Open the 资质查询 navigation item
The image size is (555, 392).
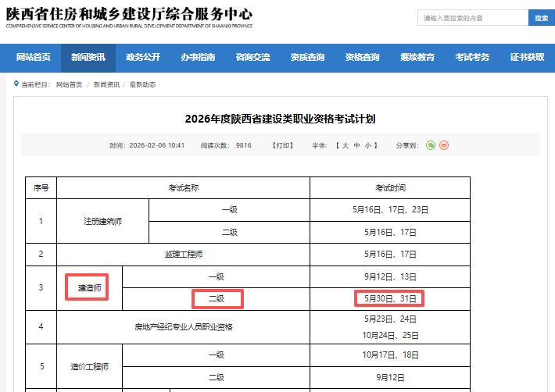pyautogui.click(x=307, y=57)
